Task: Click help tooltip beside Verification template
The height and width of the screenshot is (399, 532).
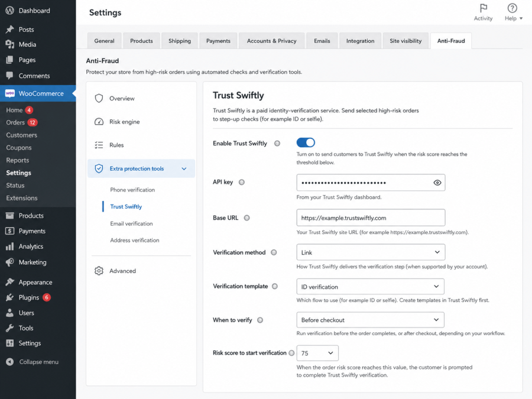Action: click(275, 286)
